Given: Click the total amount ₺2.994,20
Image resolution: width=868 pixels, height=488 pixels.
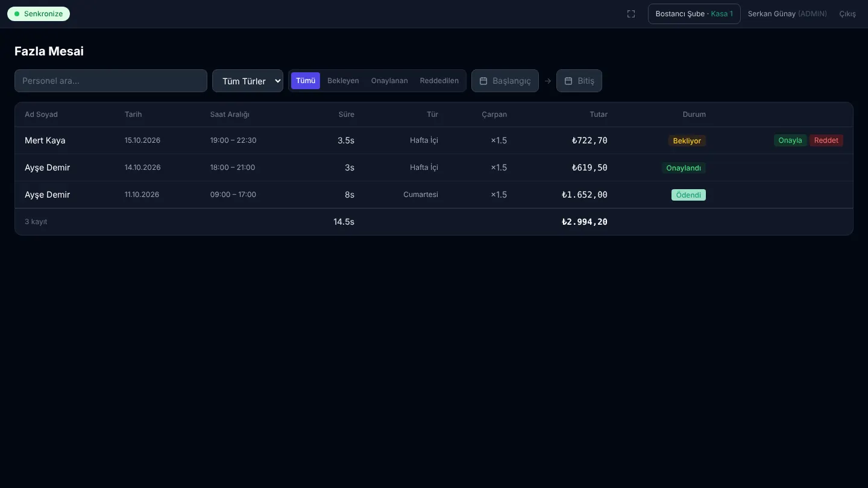Looking at the screenshot, I should (x=585, y=222).
